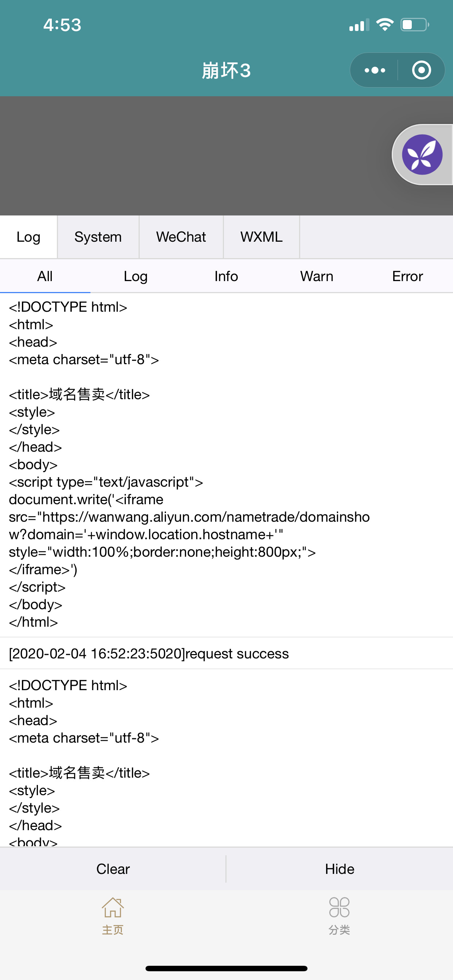Open the System panel tab

[98, 237]
